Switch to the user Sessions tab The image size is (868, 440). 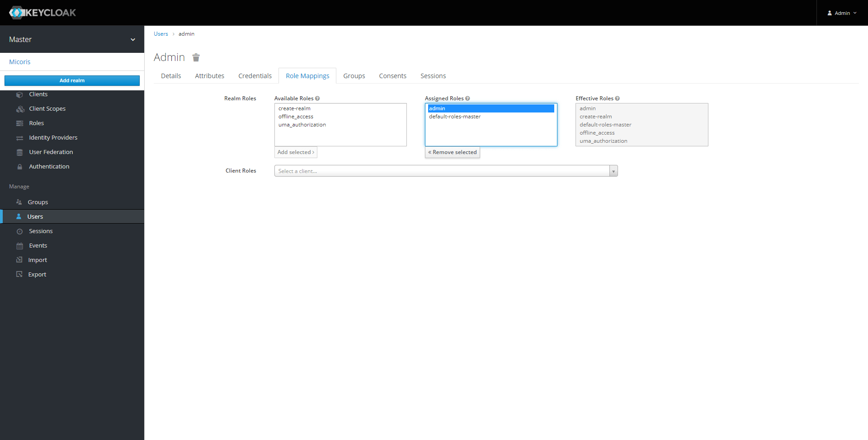(433, 76)
